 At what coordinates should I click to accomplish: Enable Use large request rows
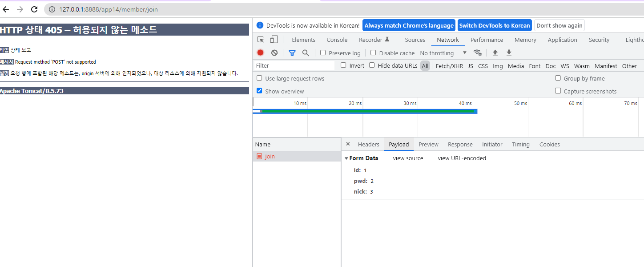(259, 78)
